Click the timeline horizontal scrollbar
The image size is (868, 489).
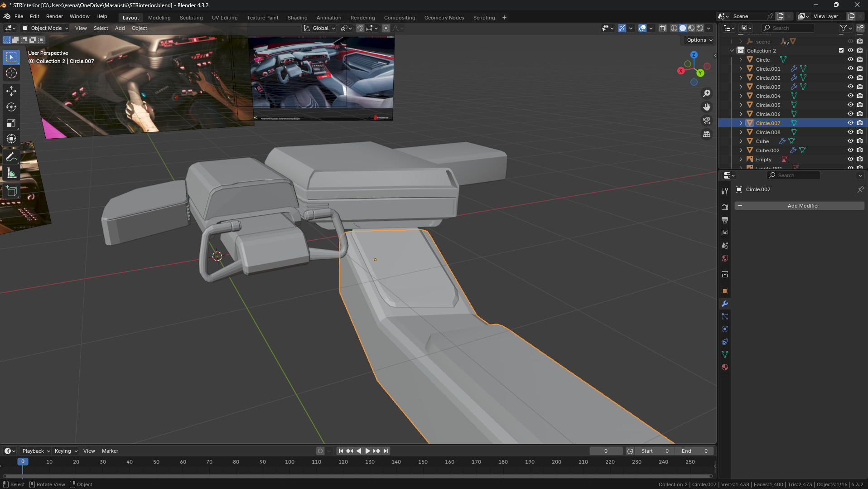[357, 476]
